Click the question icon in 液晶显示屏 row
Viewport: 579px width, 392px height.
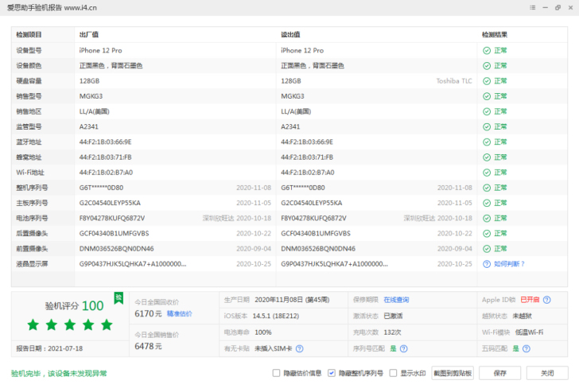click(x=487, y=264)
